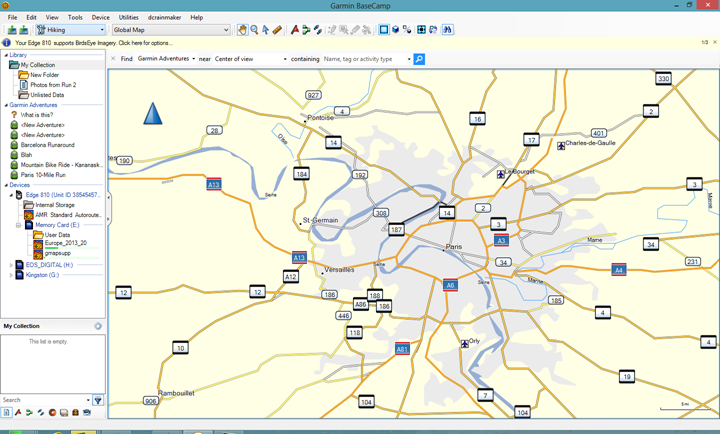Open the Edit menu

[x=31, y=17]
